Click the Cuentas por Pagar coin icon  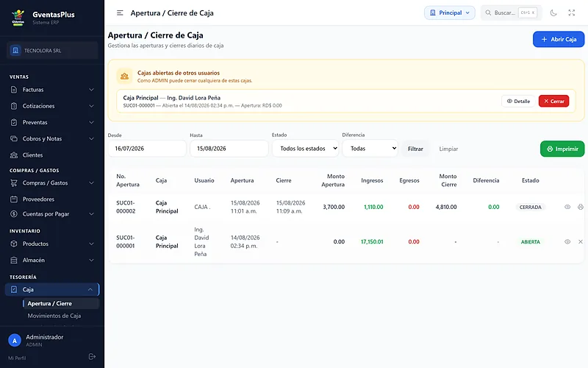14,214
